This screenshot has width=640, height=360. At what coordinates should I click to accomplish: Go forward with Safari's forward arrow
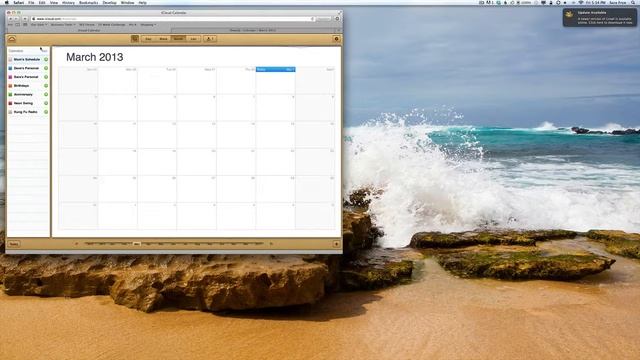pos(17,19)
